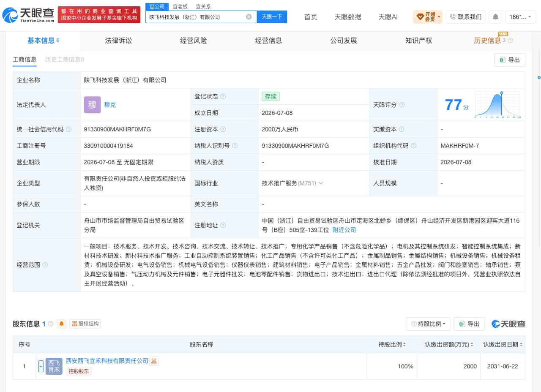Open the 知识产权 tab

[x=418, y=41]
